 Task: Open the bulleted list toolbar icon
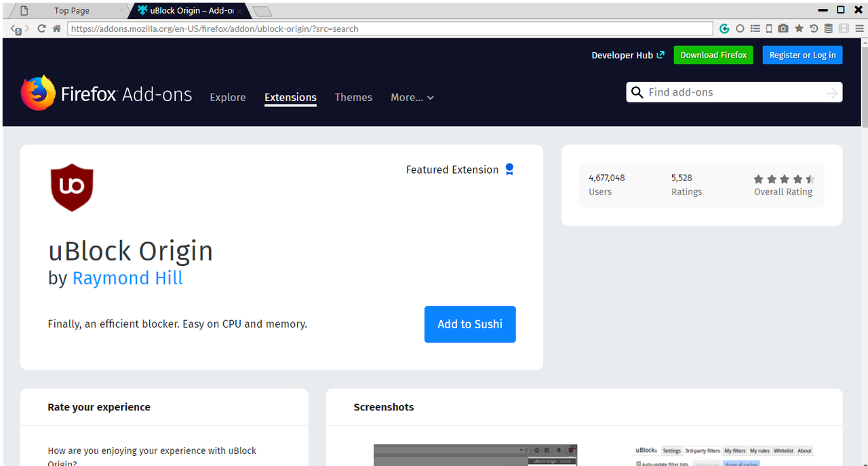pyautogui.click(x=755, y=28)
